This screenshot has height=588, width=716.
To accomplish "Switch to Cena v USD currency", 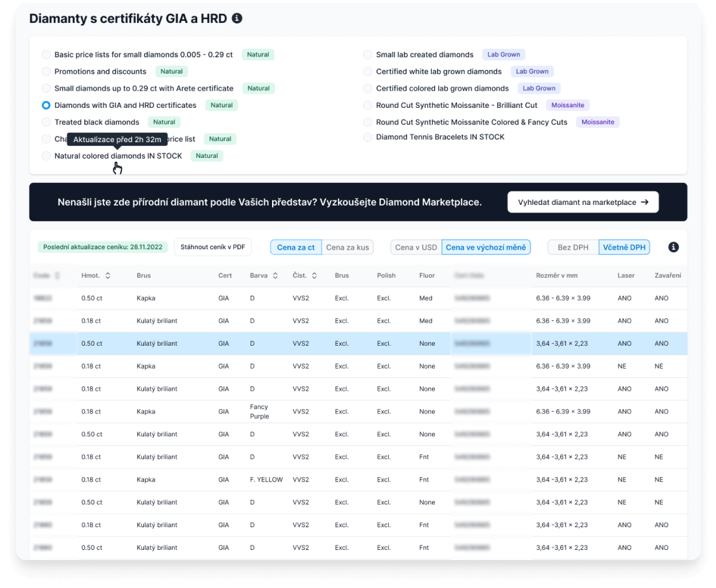I will (x=416, y=247).
